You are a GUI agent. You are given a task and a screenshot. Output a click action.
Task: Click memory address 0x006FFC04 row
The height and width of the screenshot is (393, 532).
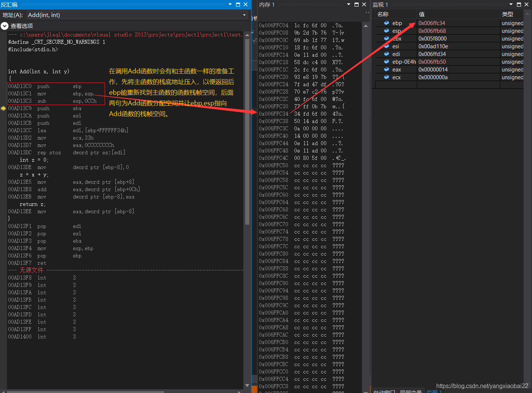click(x=301, y=25)
